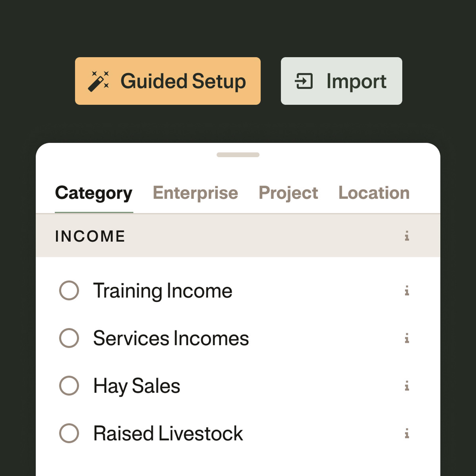Screen dimensions: 476x476
Task: Open info for the Income section header
Action: tap(407, 236)
